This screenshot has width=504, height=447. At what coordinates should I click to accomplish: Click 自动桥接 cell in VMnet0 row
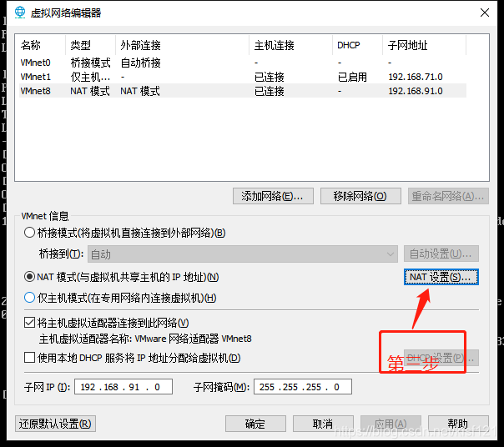click(x=141, y=63)
